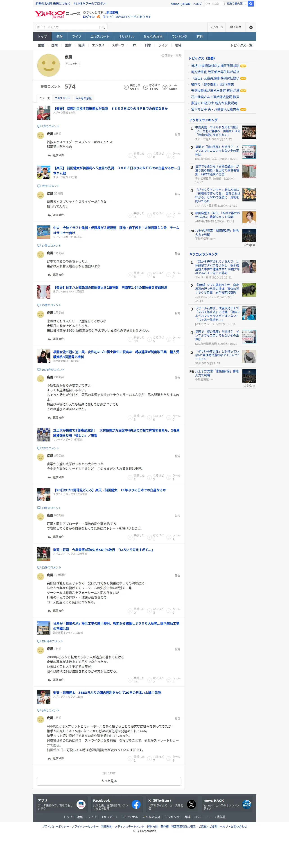Click the comment bubble icon beside 1076件のコメント
289x868 pixels.
click(x=39, y=370)
